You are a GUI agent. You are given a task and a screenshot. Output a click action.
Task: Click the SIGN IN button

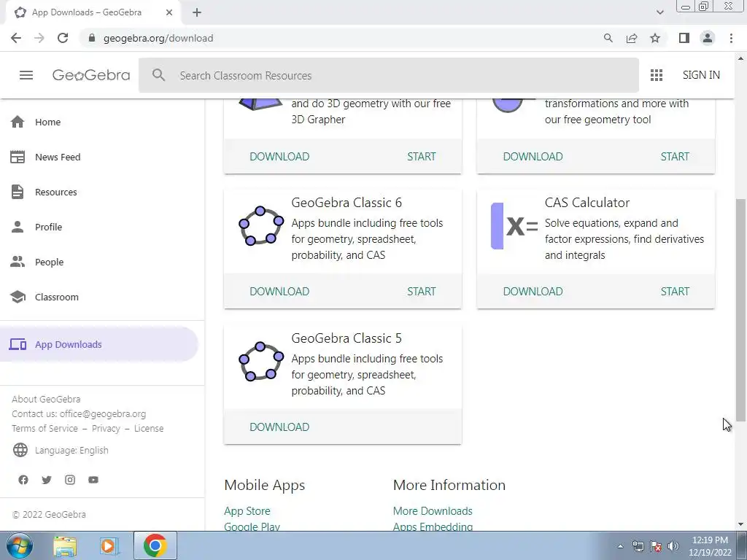[x=701, y=75]
